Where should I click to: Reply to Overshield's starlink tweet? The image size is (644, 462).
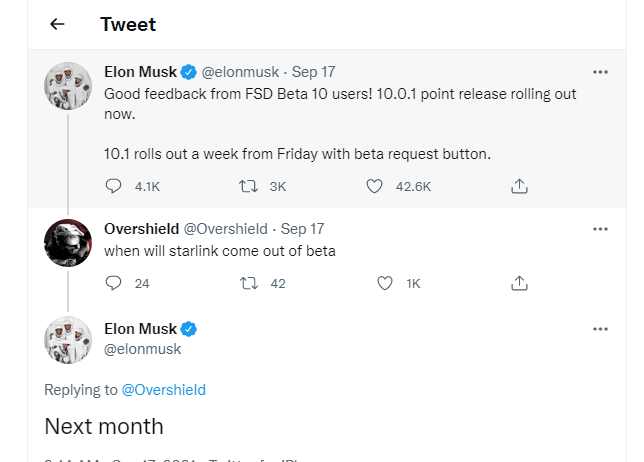(x=114, y=283)
